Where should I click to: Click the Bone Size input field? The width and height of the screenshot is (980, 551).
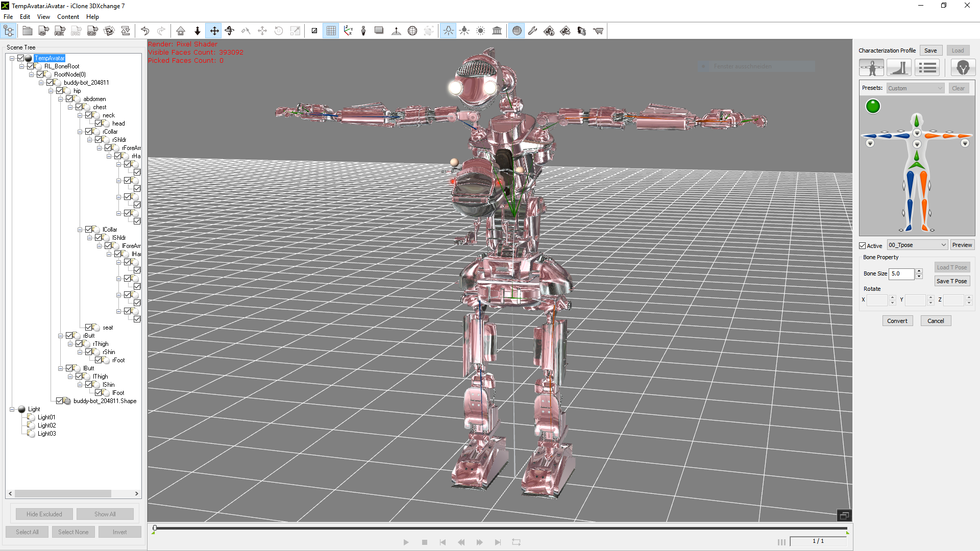(x=901, y=274)
